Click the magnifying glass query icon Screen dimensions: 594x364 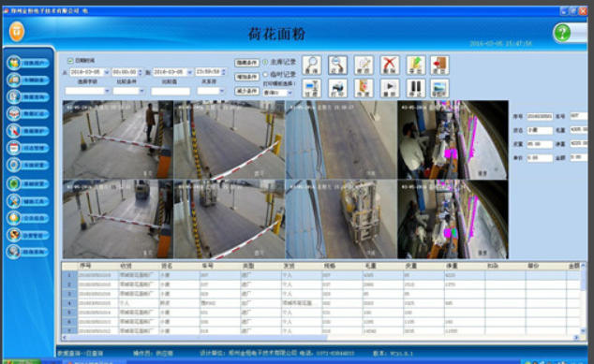312,66
